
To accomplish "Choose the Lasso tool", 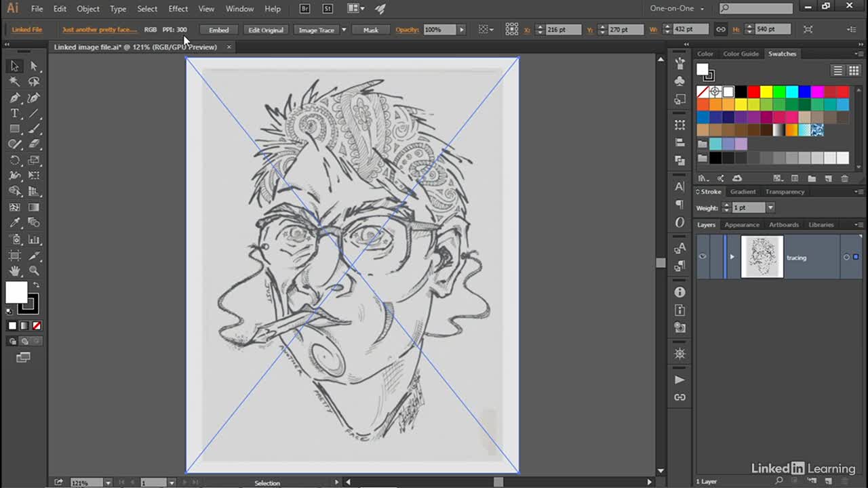I will [x=34, y=81].
